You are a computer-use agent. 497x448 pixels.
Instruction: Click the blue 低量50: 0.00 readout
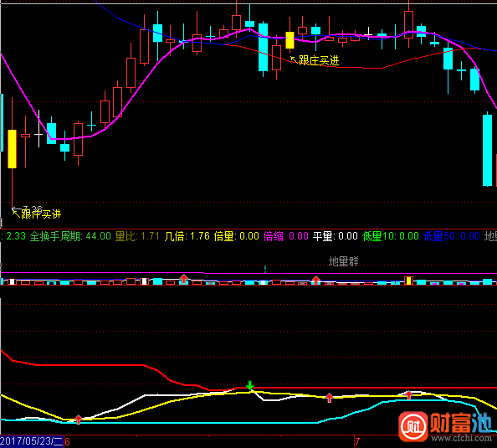pos(452,236)
